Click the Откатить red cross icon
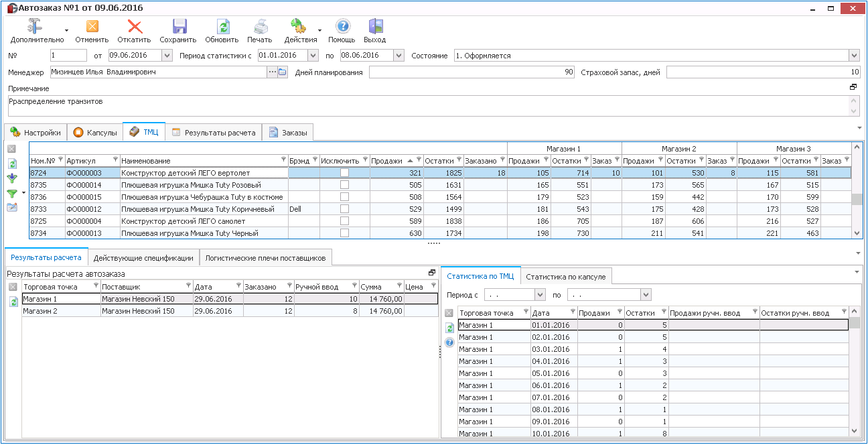This screenshot has width=868, height=445. tap(135, 26)
